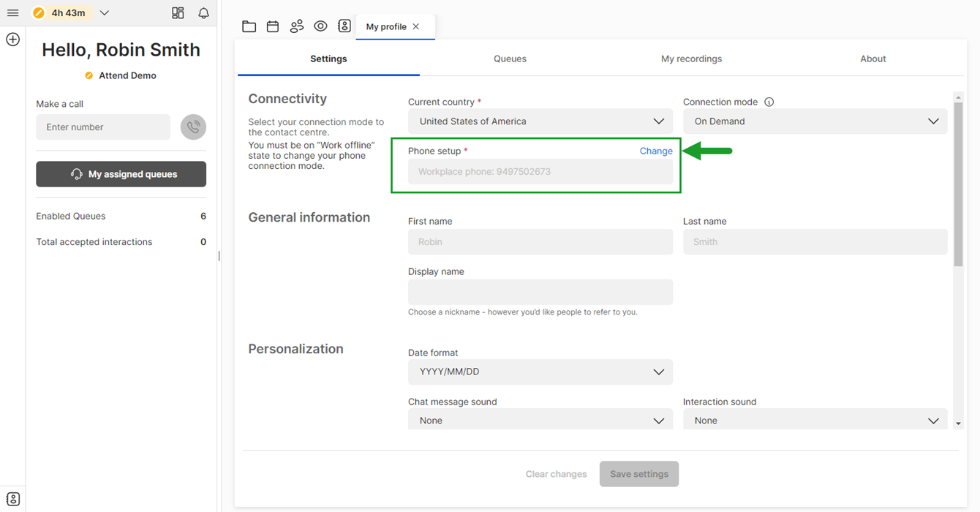The image size is (980, 512).
Task: Open the Chat message sound dropdown
Action: [540, 419]
